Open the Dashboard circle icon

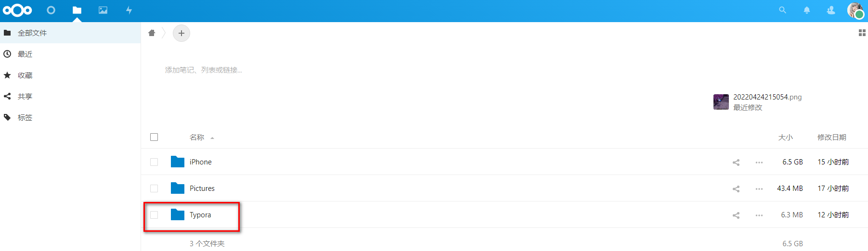[51, 10]
